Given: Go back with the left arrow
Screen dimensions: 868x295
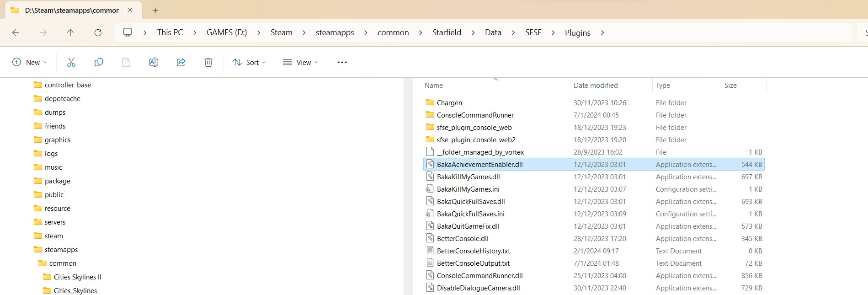Looking at the screenshot, I should point(16,32).
